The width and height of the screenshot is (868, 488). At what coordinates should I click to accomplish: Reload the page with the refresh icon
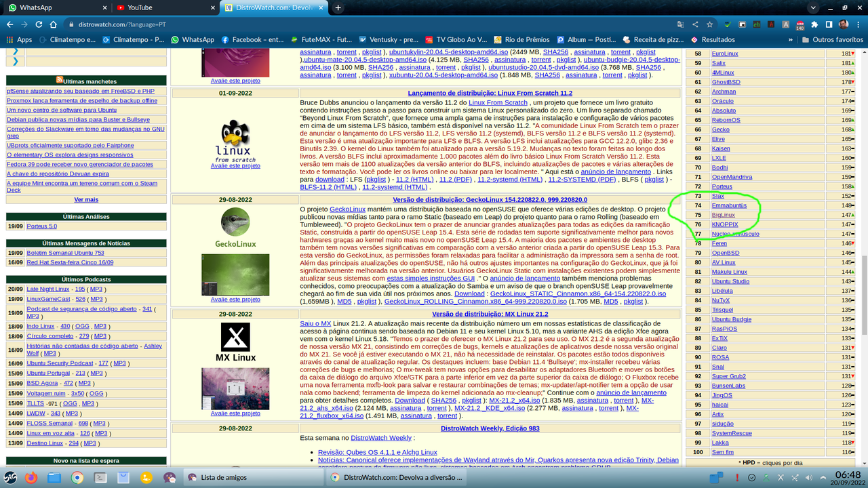coord(39,24)
